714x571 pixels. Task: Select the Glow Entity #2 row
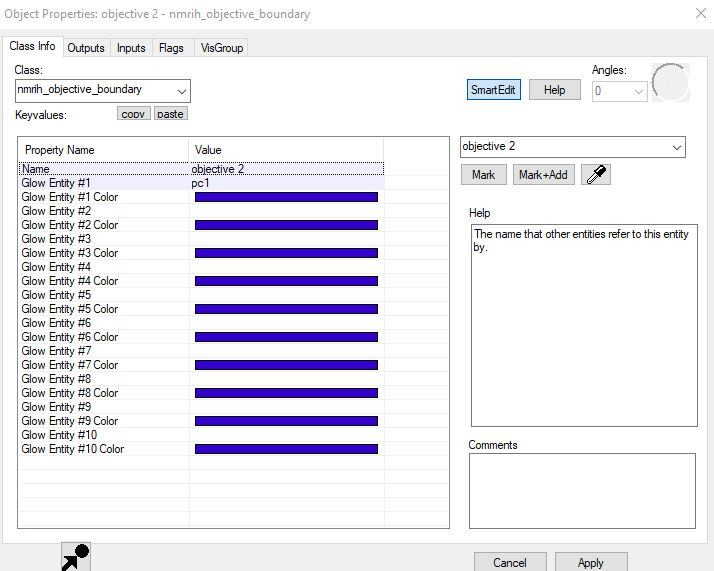point(201,211)
